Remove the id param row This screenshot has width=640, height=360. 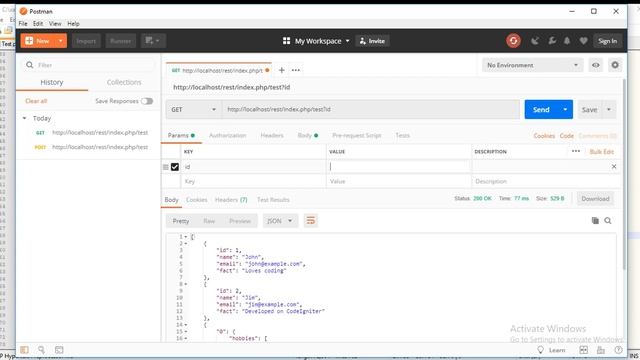pyautogui.click(x=614, y=167)
